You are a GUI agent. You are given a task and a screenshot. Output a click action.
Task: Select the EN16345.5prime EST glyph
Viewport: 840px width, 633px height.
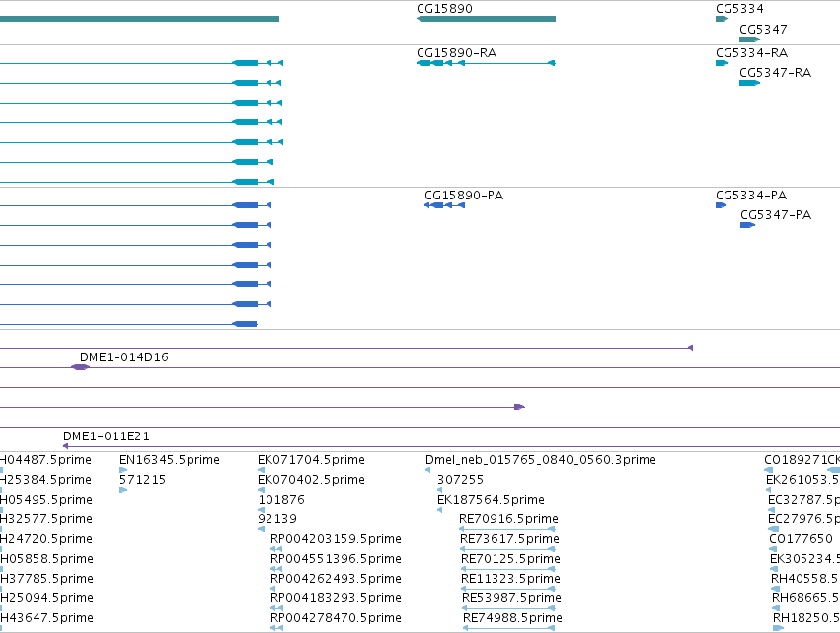123,470
